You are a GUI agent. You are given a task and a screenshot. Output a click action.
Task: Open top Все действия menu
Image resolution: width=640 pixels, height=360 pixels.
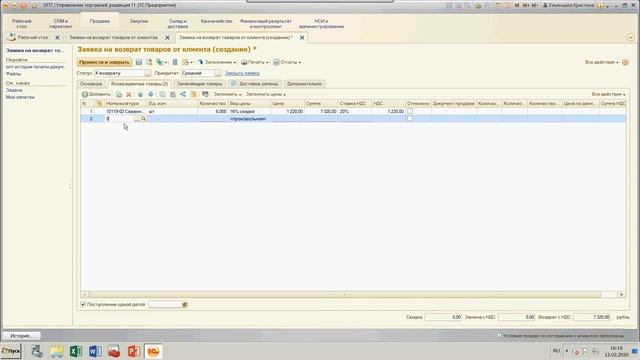[602, 62]
